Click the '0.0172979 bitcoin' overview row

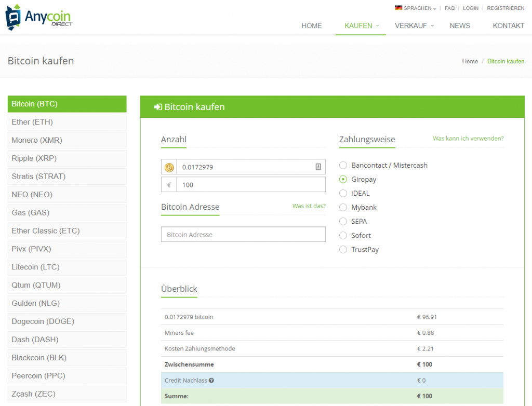click(x=332, y=317)
